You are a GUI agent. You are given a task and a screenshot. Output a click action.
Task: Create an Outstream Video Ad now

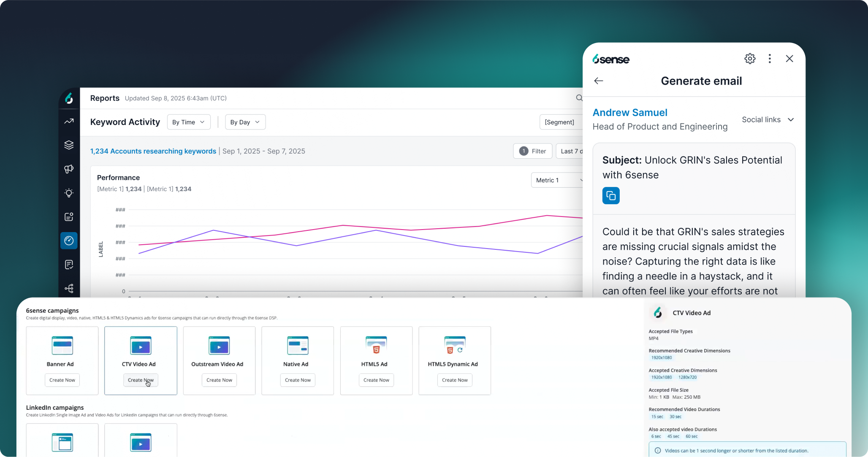(x=219, y=380)
